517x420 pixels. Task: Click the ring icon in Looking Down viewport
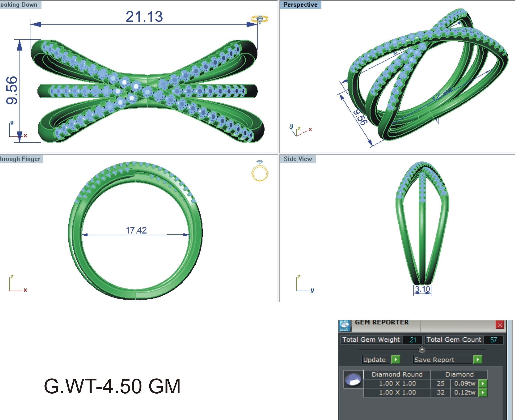point(260,19)
